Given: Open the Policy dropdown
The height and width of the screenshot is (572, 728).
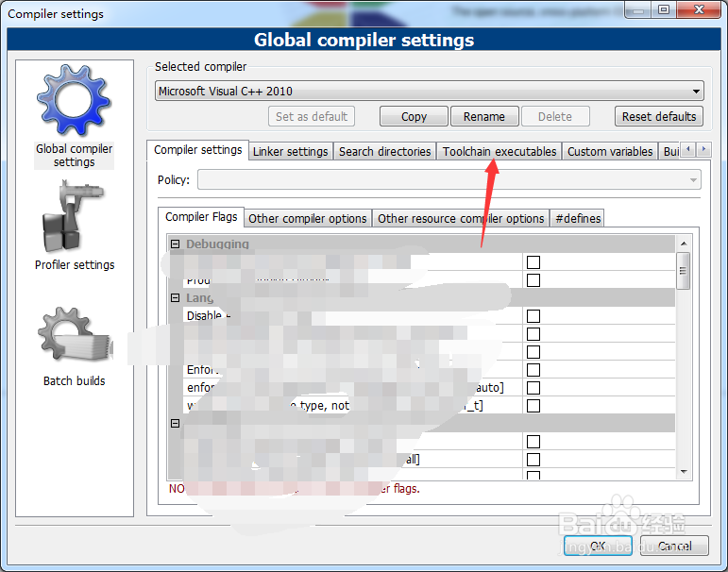Looking at the screenshot, I should click(x=449, y=179).
